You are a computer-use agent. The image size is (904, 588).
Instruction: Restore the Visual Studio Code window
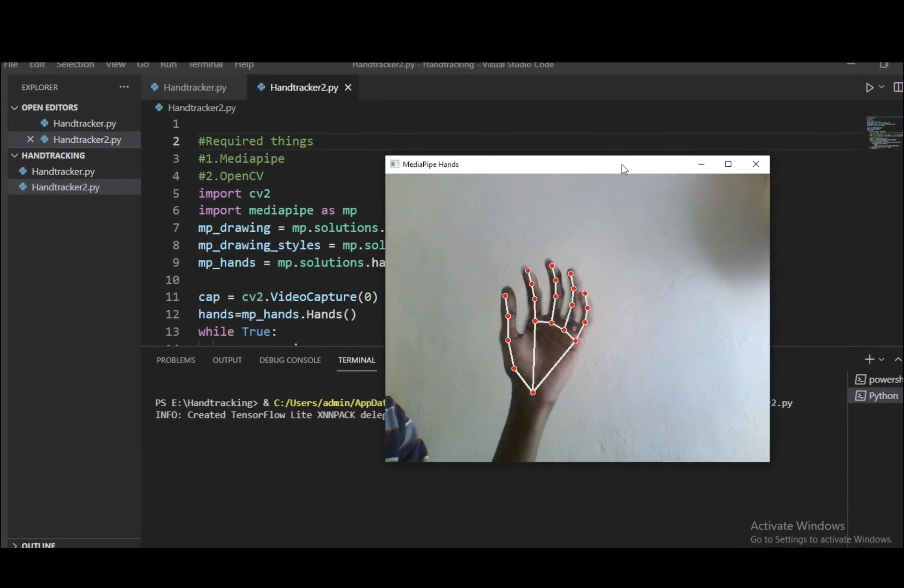pos(884,65)
